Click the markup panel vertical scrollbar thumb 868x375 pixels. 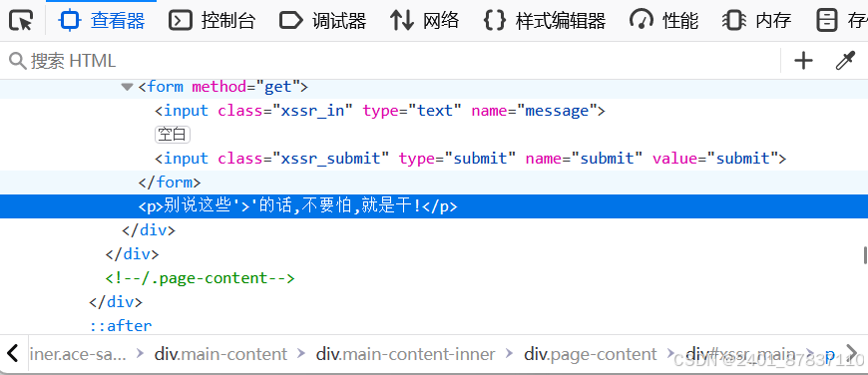tap(865, 255)
